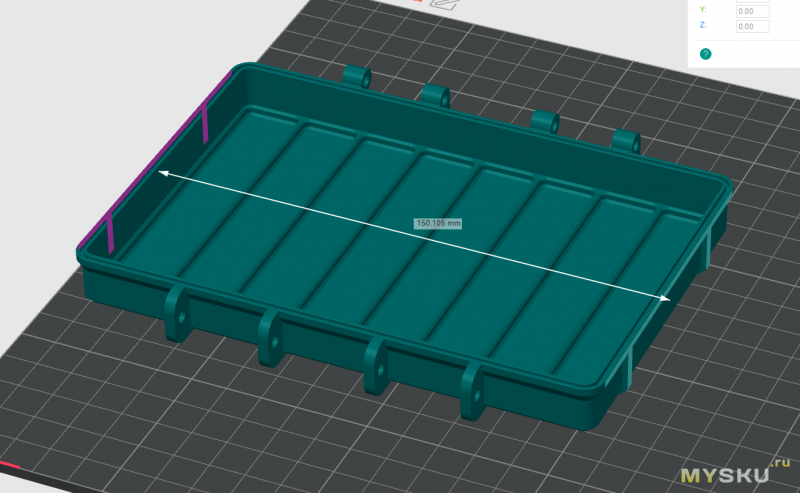800x493 pixels.
Task: Click the third front latch tab from the left
Action: coord(376,364)
